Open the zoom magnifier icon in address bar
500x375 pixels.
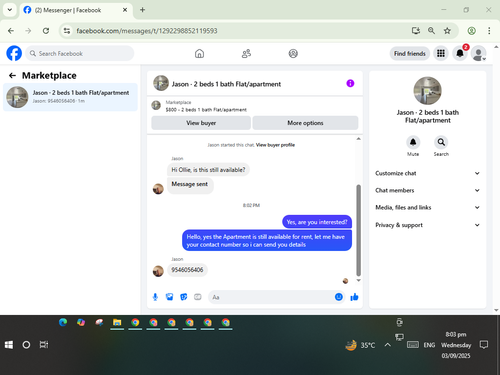(x=431, y=31)
